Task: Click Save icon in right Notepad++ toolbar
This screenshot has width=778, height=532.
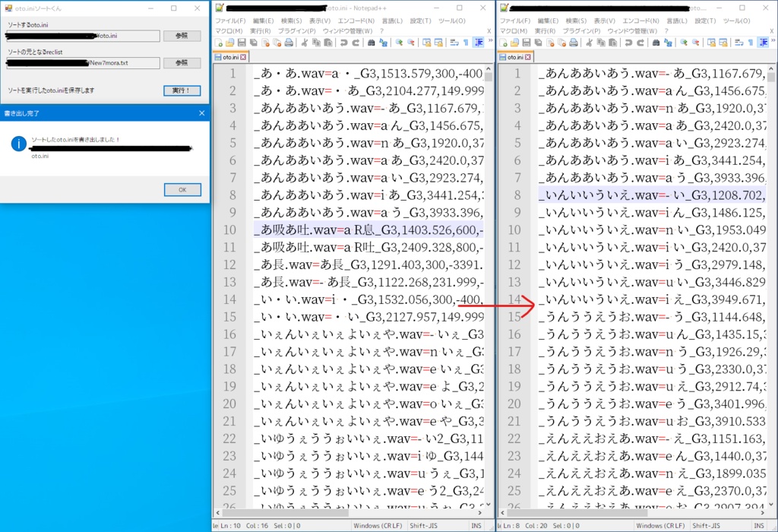Action: point(527,43)
